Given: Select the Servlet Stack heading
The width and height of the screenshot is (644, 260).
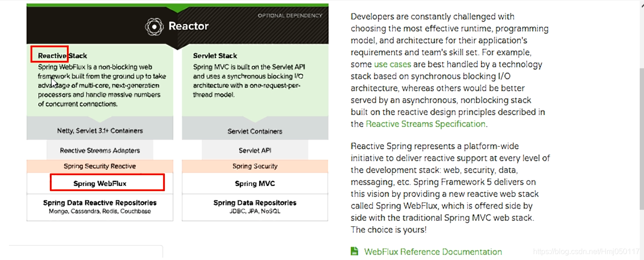Looking at the screenshot, I should (x=215, y=56).
